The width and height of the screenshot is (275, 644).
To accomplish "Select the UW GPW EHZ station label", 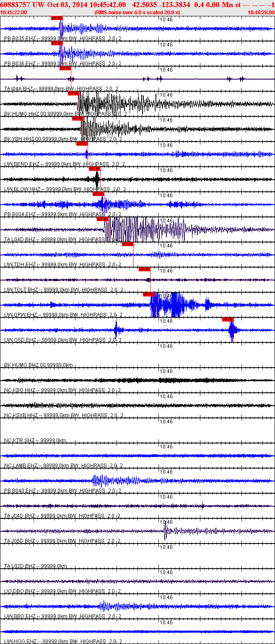I will click(x=63, y=315).
